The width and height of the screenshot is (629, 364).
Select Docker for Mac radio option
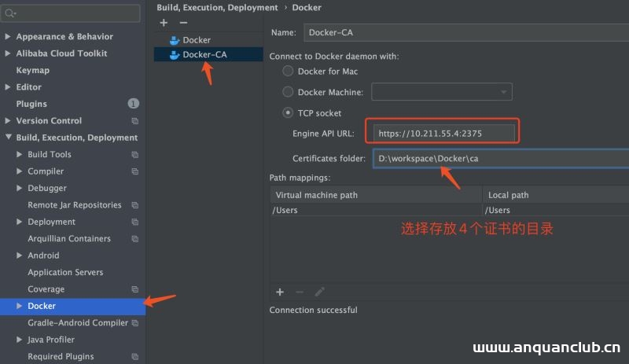point(288,71)
